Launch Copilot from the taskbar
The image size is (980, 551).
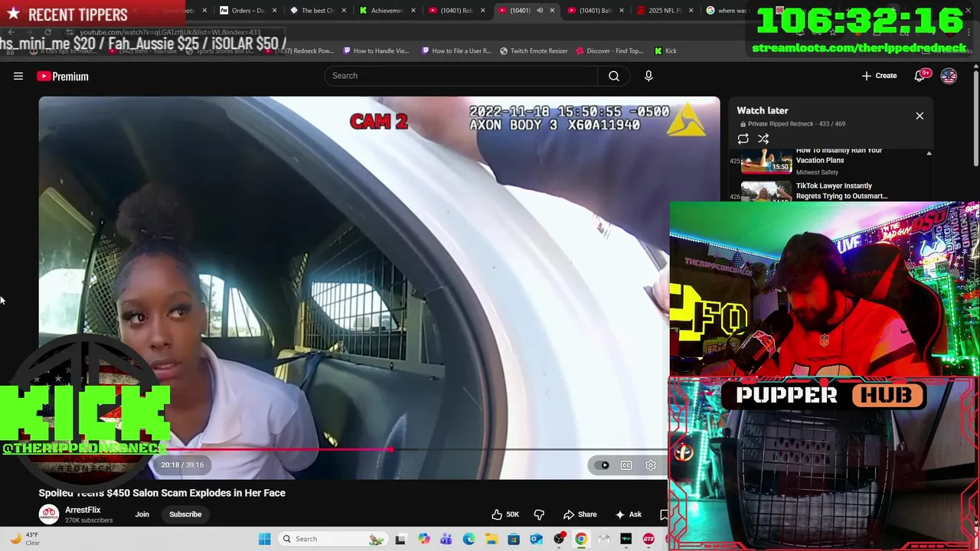(x=424, y=539)
